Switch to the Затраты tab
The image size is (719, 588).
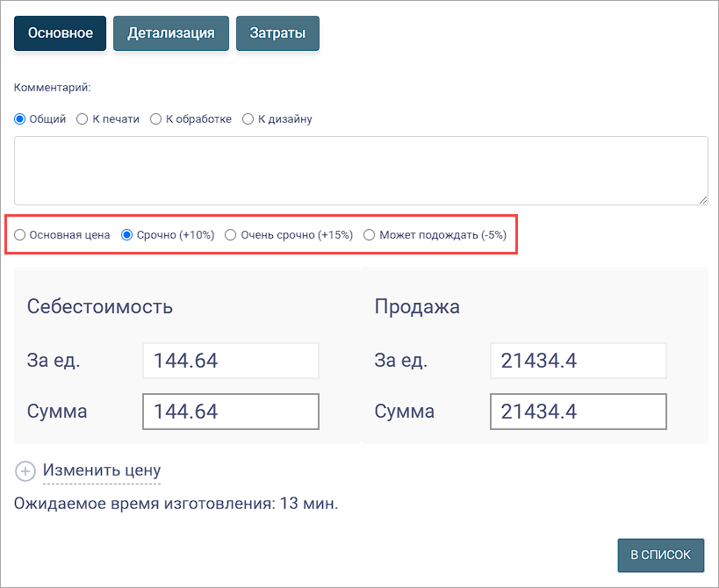tap(277, 33)
